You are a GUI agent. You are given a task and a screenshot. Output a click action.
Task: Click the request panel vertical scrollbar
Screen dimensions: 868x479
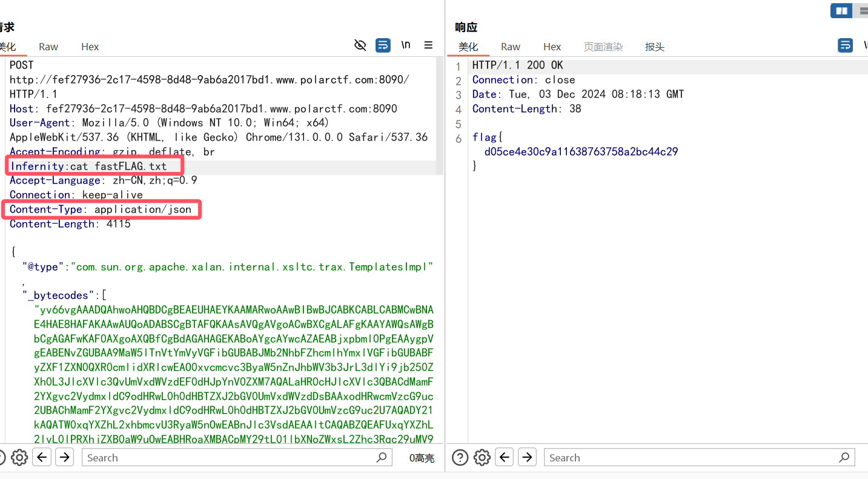pyautogui.click(x=440, y=115)
